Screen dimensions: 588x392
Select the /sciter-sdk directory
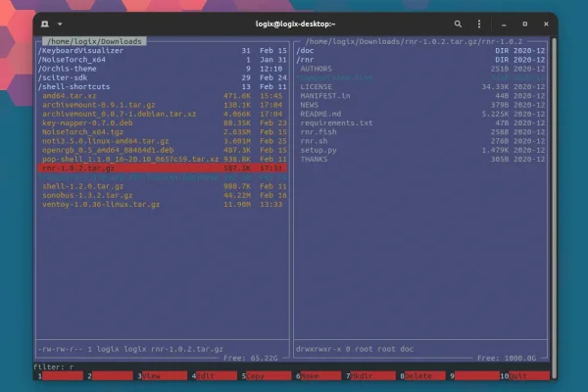click(162, 77)
